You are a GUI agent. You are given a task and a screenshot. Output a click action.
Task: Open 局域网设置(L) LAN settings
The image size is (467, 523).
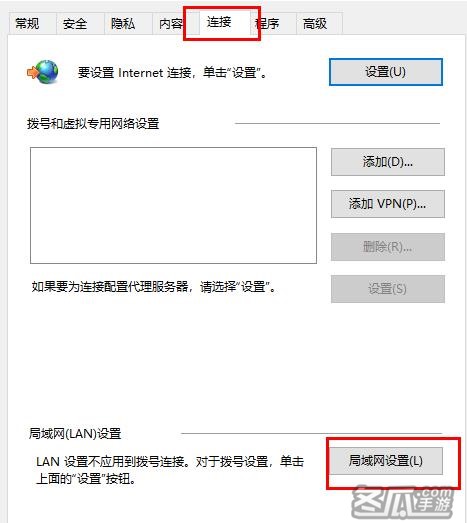pyautogui.click(x=386, y=461)
